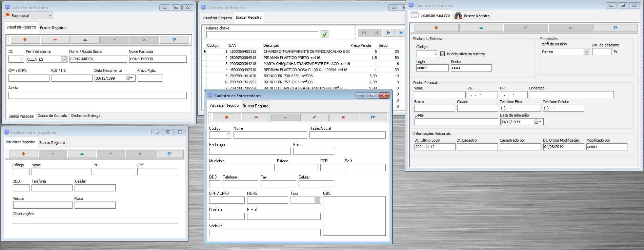The width and height of the screenshot is (644, 250).
Task: Open the Data de admissão date picker
Action: (x=538, y=122)
